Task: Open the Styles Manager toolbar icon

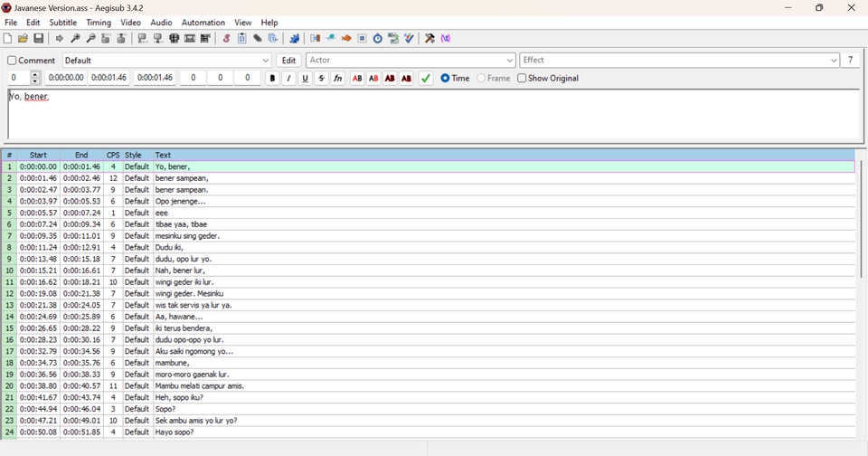Action: coord(226,39)
